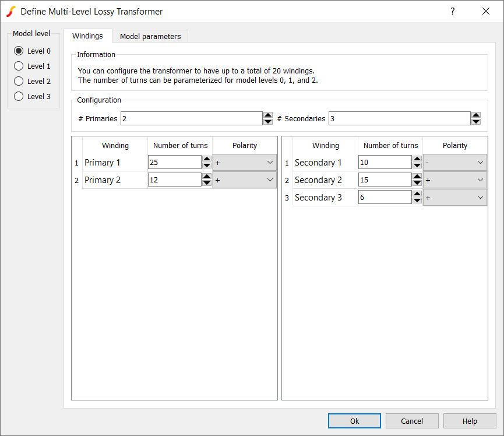Viewport: 504px width, 436px height.
Task: Open Primary 1 polarity dropdown
Action: point(245,163)
